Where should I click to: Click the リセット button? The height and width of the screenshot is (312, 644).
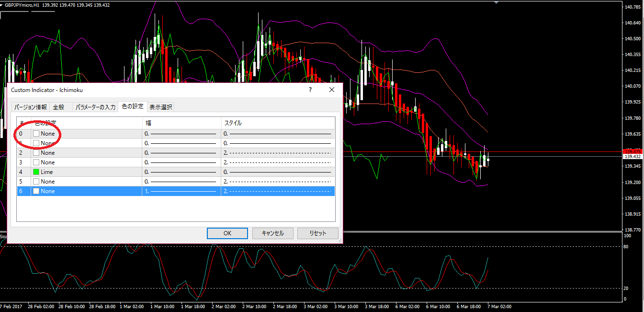[317, 233]
